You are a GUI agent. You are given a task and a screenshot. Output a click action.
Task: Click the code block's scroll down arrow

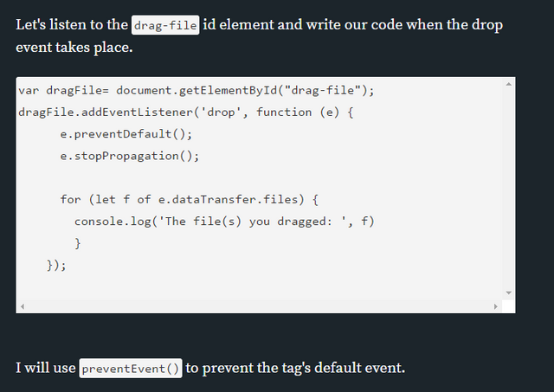click(x=508, y=292)
